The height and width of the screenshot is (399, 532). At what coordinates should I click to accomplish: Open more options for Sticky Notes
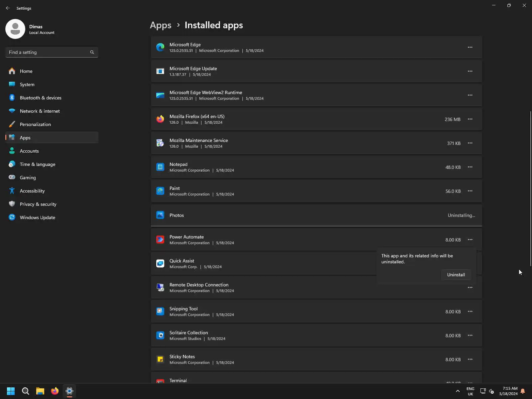pos(470,359)
